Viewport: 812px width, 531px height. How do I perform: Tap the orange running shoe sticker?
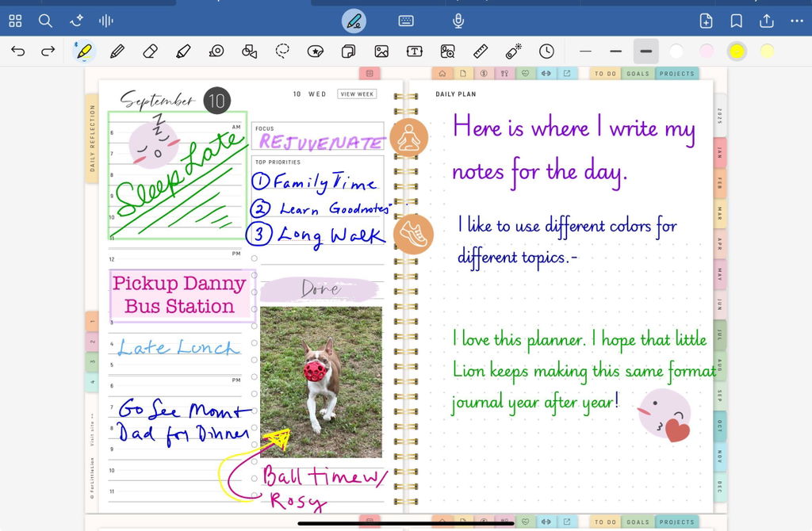pos(413,234)
